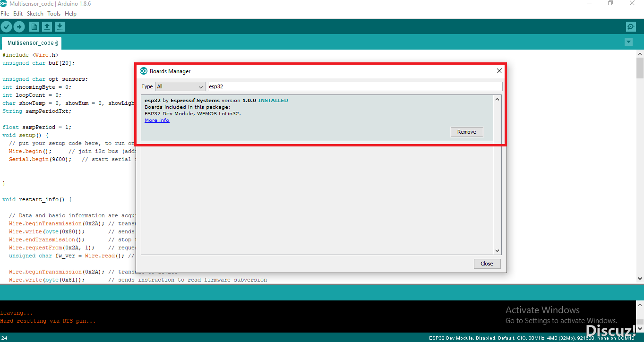Close the Boards Manager with Close button
The height and width of the screenshot is (342, 644).
click(487, 264)
